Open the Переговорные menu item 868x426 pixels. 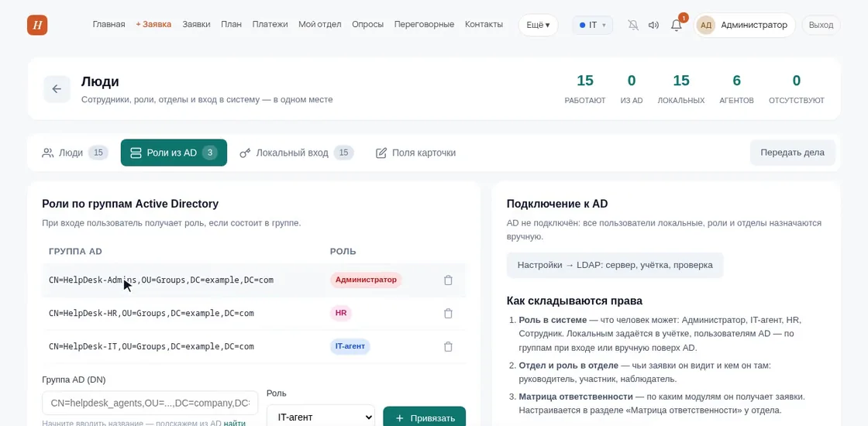[x=424, y=24]
